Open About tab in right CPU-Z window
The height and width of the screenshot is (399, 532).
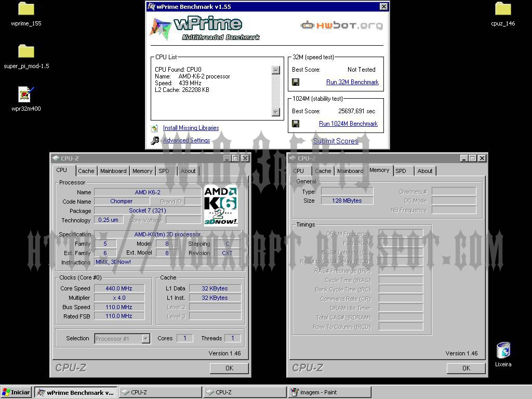tap(425, 171)
